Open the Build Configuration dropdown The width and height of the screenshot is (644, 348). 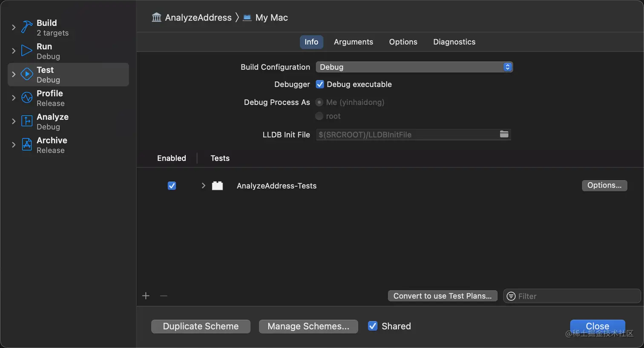(x=414, y=67)
